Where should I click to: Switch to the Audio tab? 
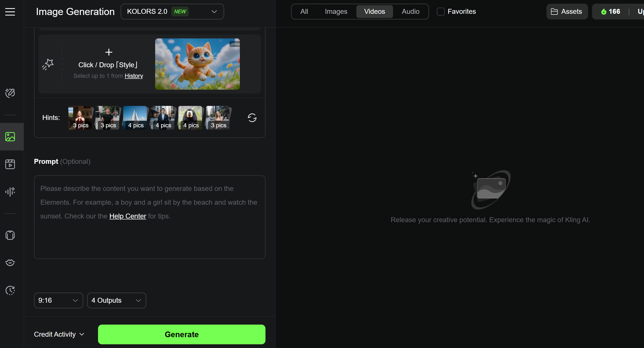[411, 12]
